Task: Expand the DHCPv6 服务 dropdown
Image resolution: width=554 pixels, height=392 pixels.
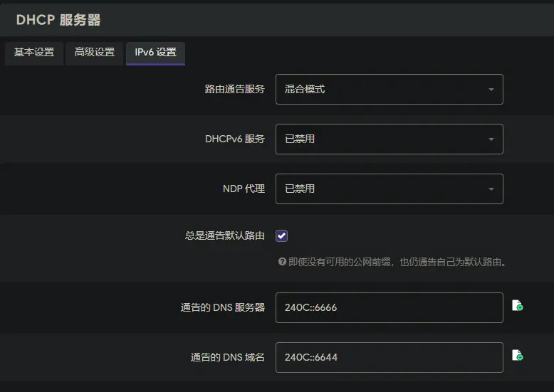Action: (389, 139)
